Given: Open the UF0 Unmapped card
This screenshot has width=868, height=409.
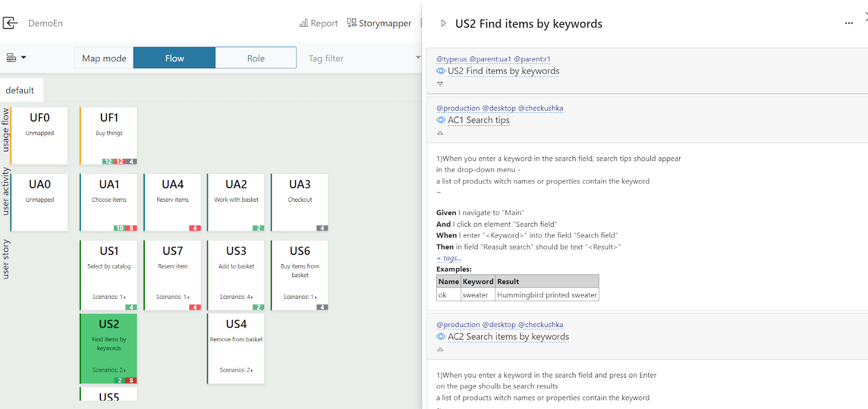Looking at the screenshot, I should coord(40,136).
